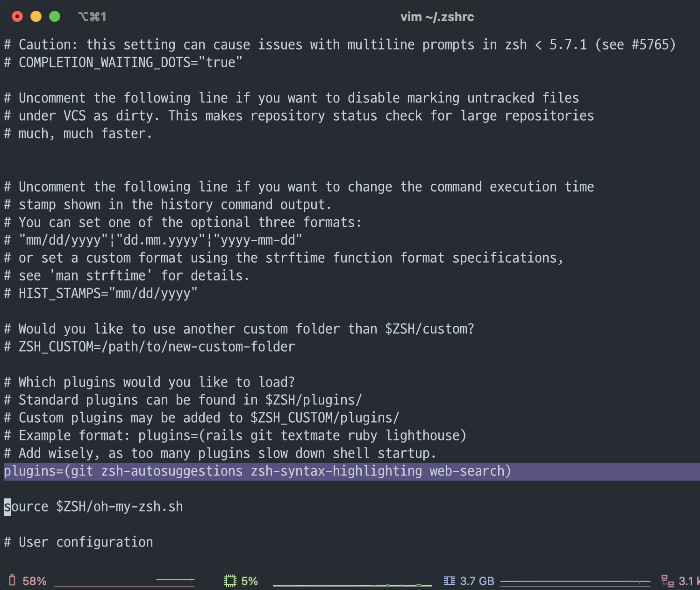
Task: Click the "stamp shown in the history" line
Action: (168, 204)
